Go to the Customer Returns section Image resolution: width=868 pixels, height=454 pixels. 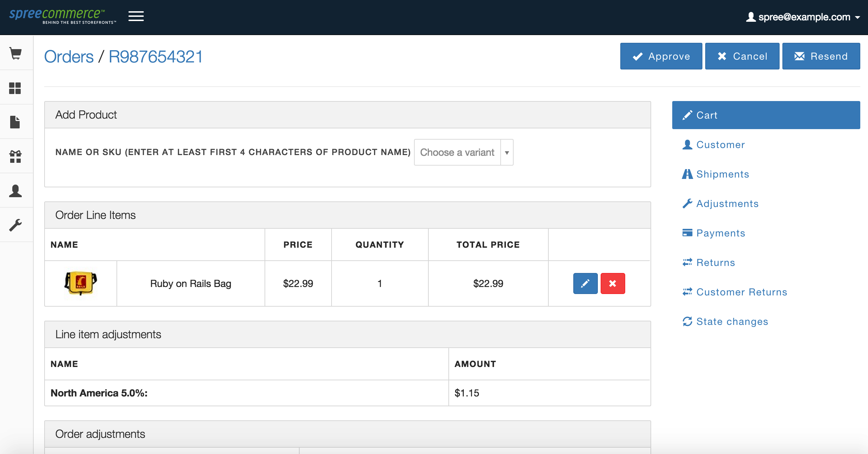(741, 292)
